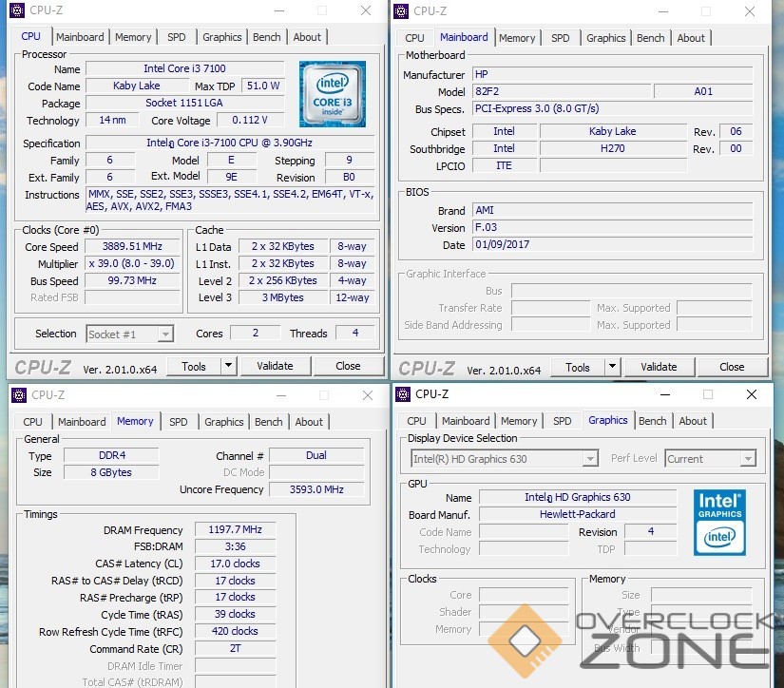Click the Tools button in the top-left CPU window

194,366
